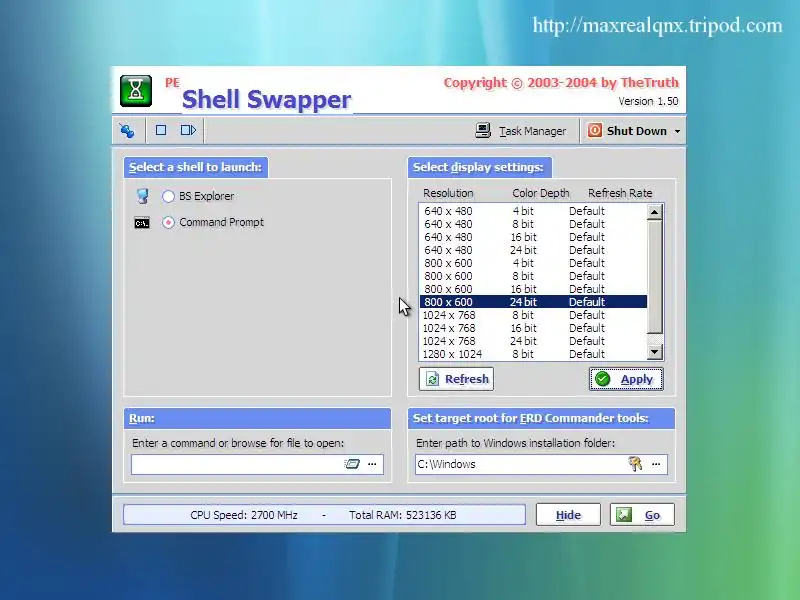Select 1280 x 1024 8 bit row
The width and height of the screenshot is (800, 600).
(x=533, y=354)
